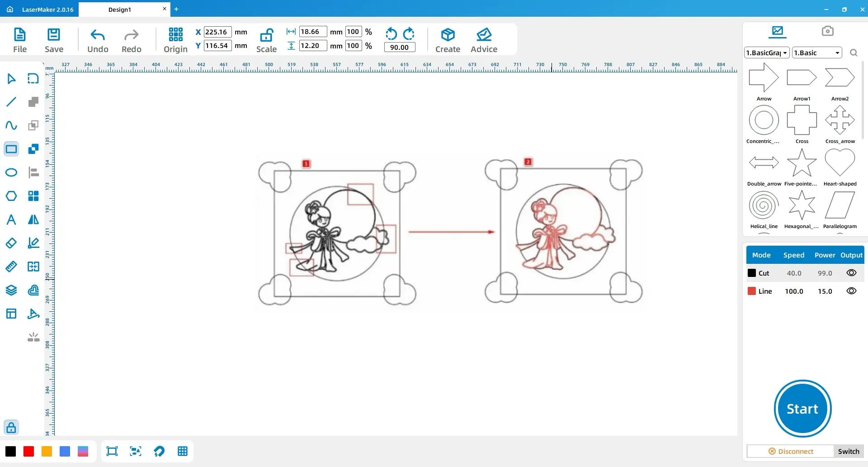Viewport: 868px width, 467px height.
Task: Undo the last action
Action: [x=98, y=40]
